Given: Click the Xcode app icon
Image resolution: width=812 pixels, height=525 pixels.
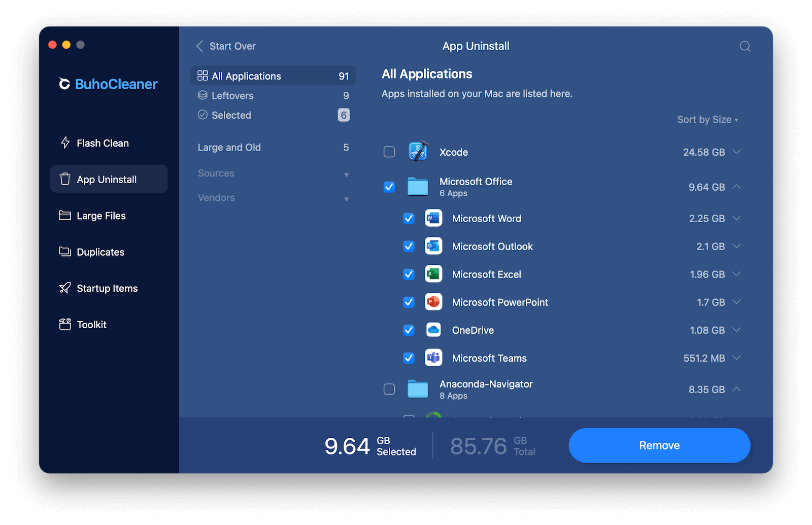Looking at the screenshot, I should click(418, 152).
